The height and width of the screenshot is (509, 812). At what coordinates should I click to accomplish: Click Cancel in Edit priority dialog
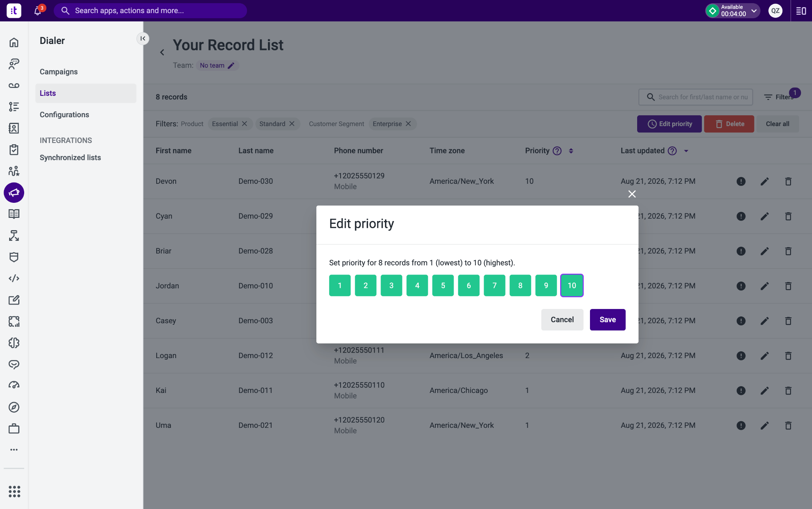(562, 320)
